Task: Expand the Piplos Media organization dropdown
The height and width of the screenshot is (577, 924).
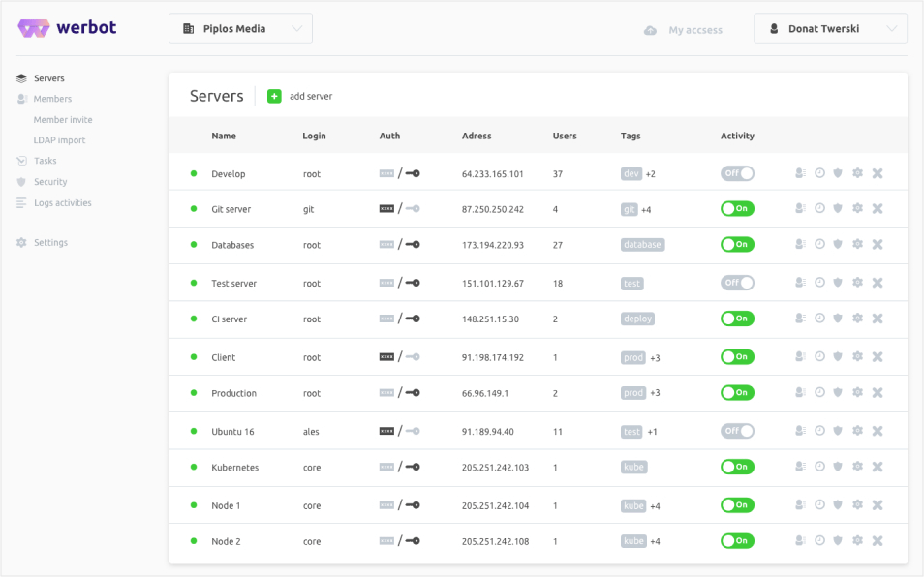Action: [x=240, y=29]
